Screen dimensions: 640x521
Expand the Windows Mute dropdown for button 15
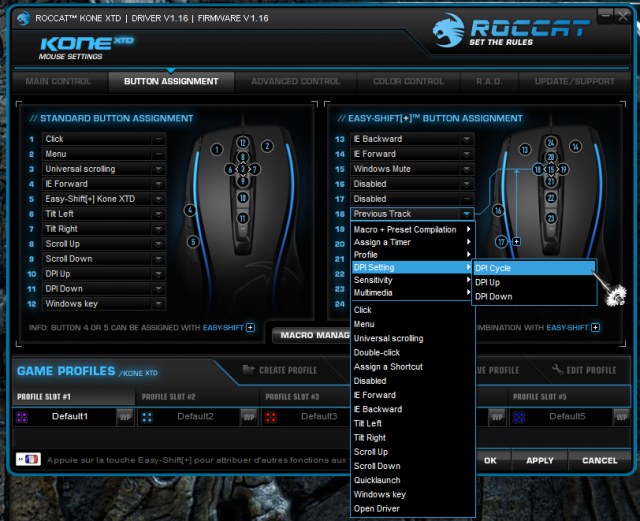tap(467, 169)
